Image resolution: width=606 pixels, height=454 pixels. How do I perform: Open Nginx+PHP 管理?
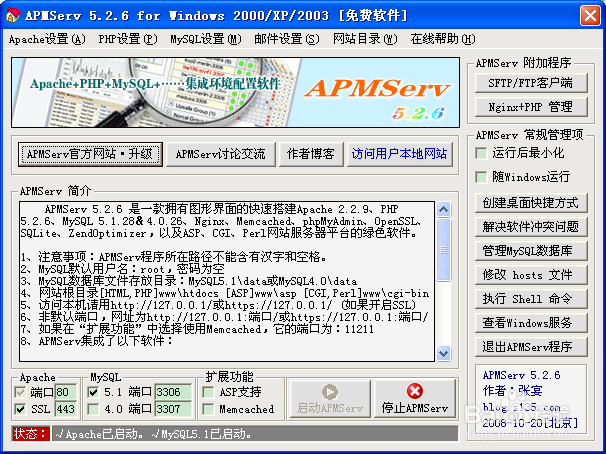[531, 107]
